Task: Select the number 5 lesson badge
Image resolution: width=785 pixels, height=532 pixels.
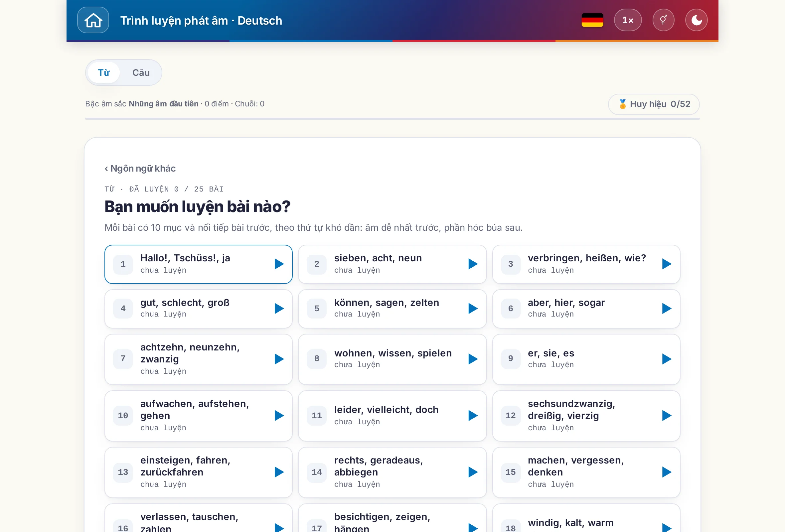Action: pos(317,309)
